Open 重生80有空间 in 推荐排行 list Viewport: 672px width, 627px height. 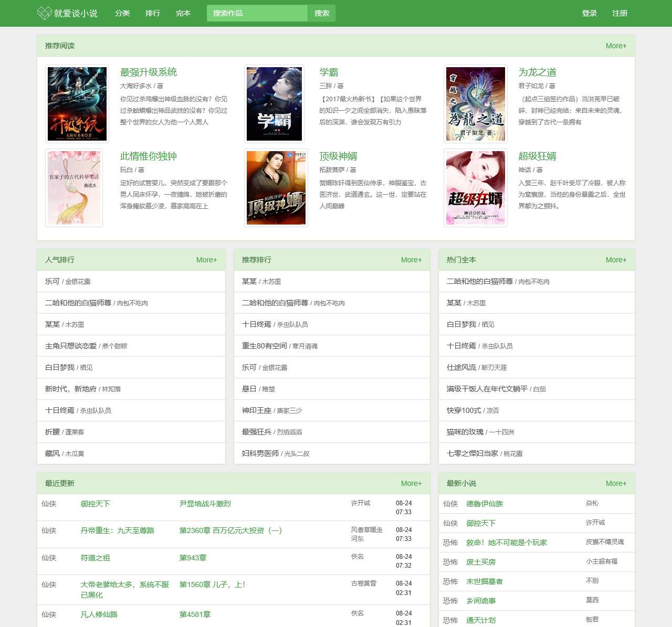(265, 346)
